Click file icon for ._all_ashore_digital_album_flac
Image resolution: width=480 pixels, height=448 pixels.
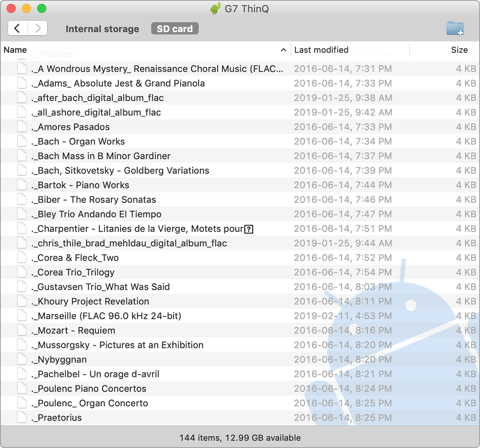(x=22, y=112)
